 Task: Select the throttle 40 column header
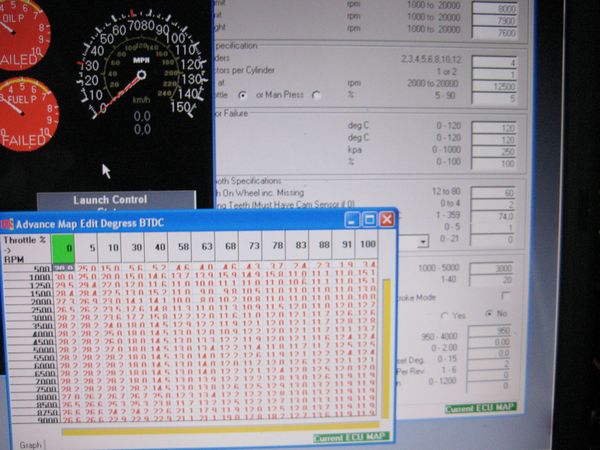[157, 246]
